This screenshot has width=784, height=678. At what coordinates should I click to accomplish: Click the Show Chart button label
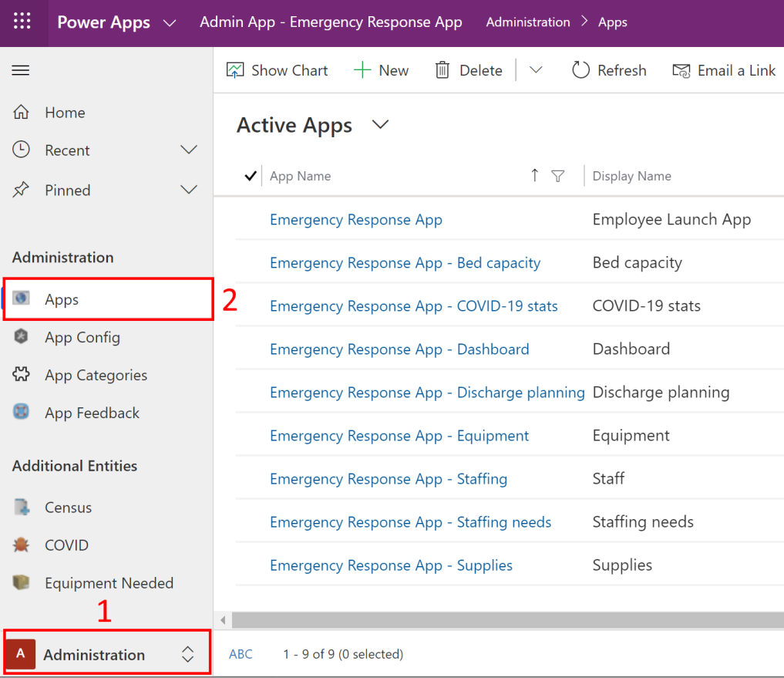point(290,70)
